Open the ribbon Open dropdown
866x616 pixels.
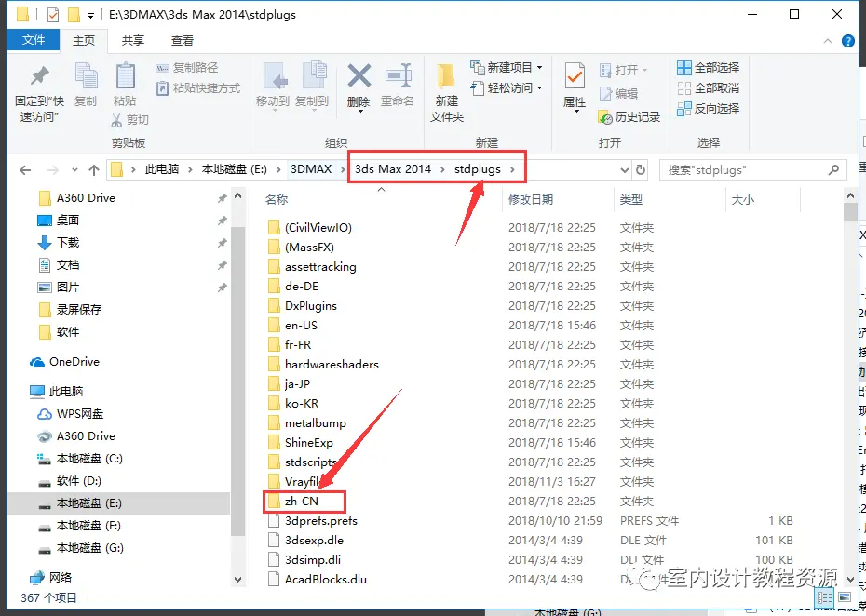[623, 71]
